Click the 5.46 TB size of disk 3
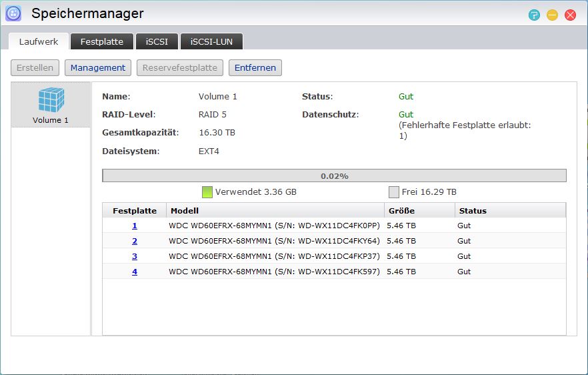This screenshot has width=588, height=375. point(401,256)
